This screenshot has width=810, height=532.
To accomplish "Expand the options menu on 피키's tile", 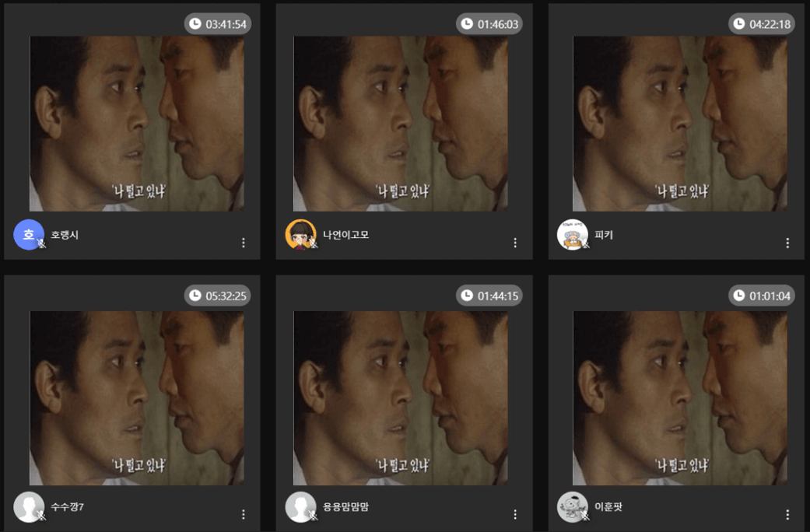I will [787, 243].
